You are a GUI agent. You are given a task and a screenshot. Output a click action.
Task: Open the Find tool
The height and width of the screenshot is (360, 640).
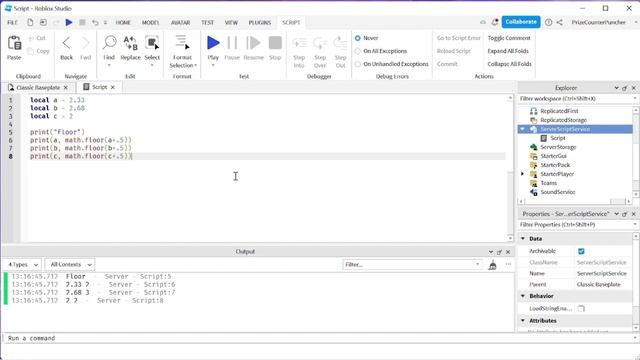pos(109,42)
